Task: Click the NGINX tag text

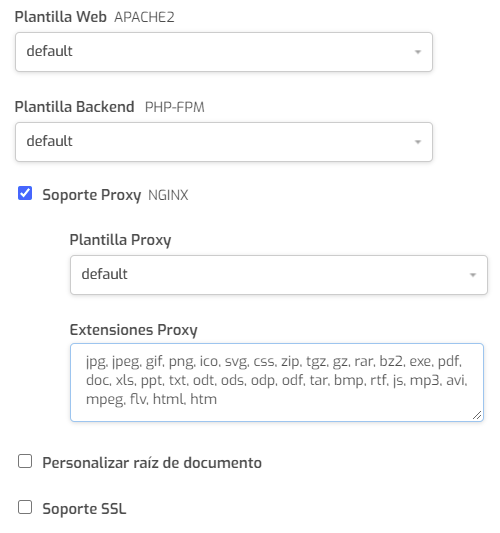Action: click(168, 195)
